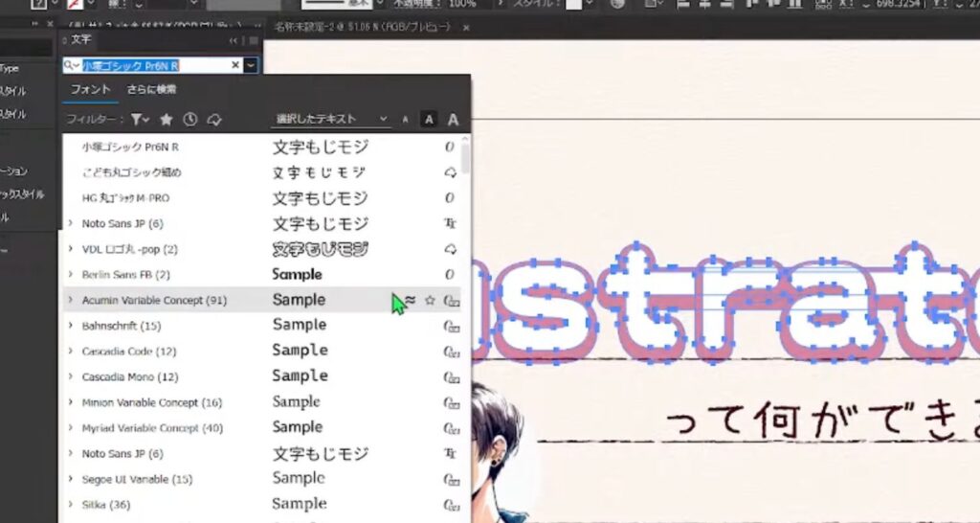Viewport: 980px width, 523px height.
Task: Open the 文字 panel menu
Action: pyautogui.click(x=253, y=40)
